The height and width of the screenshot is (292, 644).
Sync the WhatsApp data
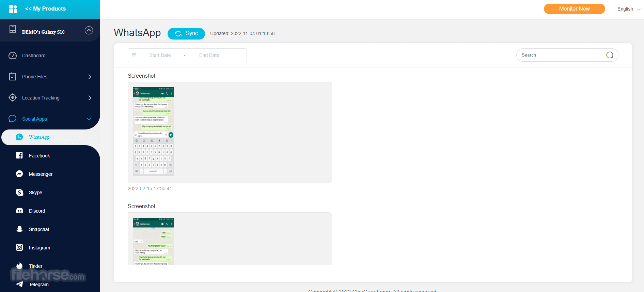coord(186,33)
